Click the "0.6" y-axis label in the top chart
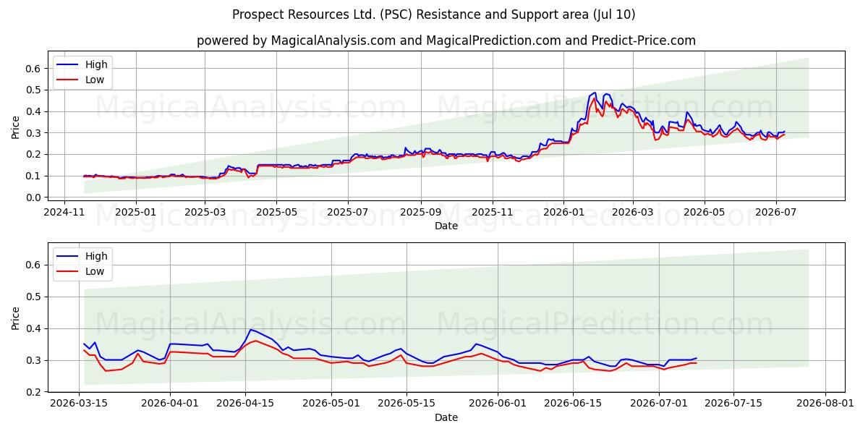 [x=35, y=68]
